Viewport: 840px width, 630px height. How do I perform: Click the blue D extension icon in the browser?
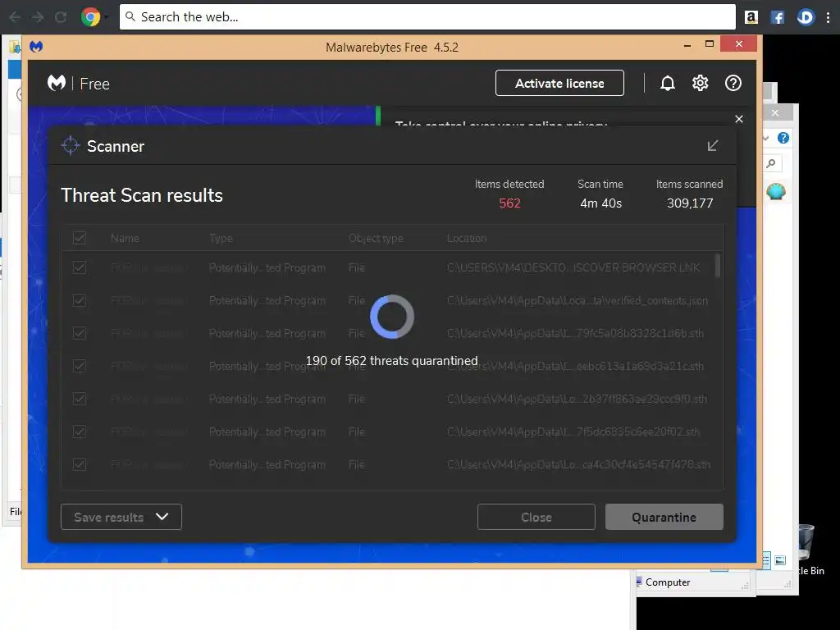pyautogui.click(x=806, y=17)
